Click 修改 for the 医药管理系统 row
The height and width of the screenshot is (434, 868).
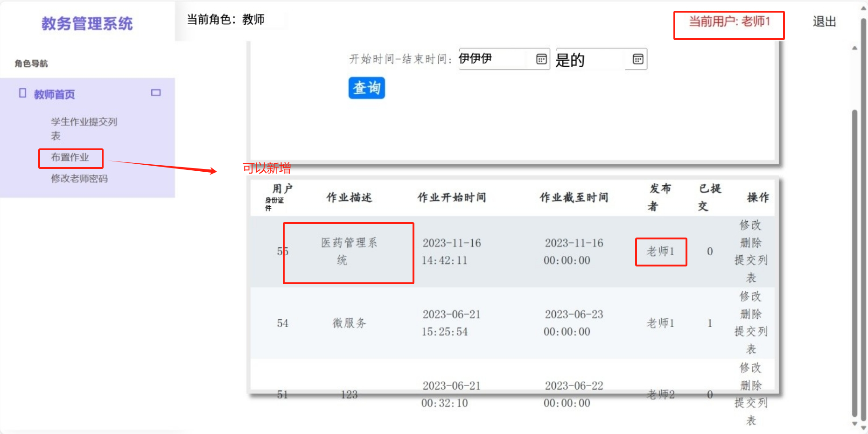tap(750, 225)
